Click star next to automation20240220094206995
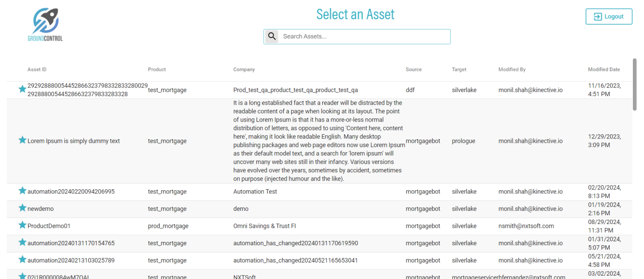Screen dimensions: 644x279 click(22, 191)
